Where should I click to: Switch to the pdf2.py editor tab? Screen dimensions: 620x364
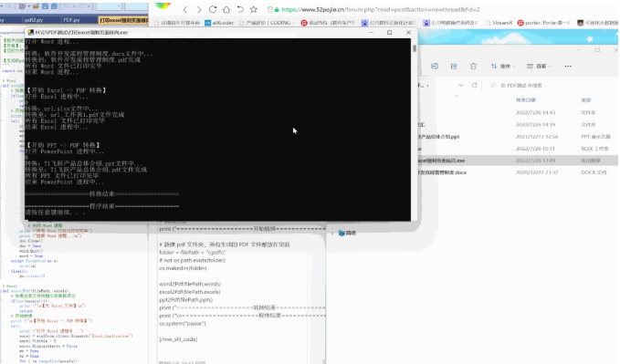tap(34, 20)
